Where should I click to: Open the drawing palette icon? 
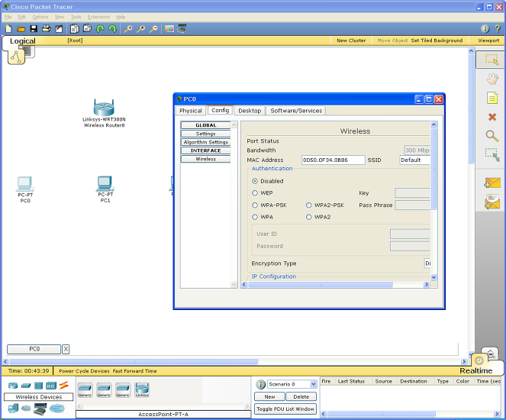[169, 29]
